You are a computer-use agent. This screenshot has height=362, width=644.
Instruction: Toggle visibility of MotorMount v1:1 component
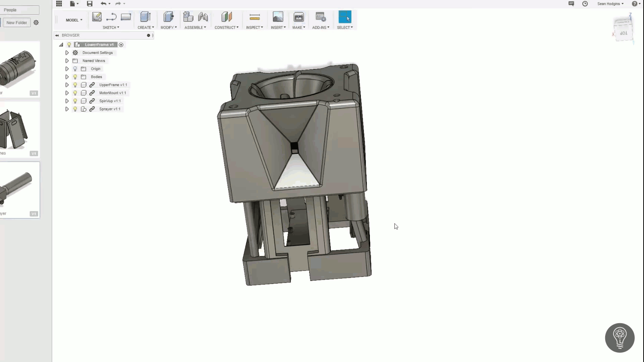[x=75, y=93]
